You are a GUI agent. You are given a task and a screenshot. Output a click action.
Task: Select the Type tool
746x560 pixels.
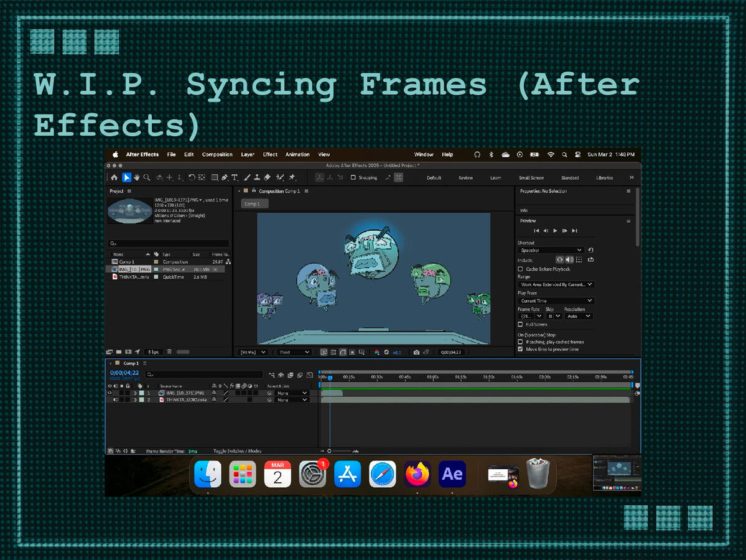click(234, 177)
